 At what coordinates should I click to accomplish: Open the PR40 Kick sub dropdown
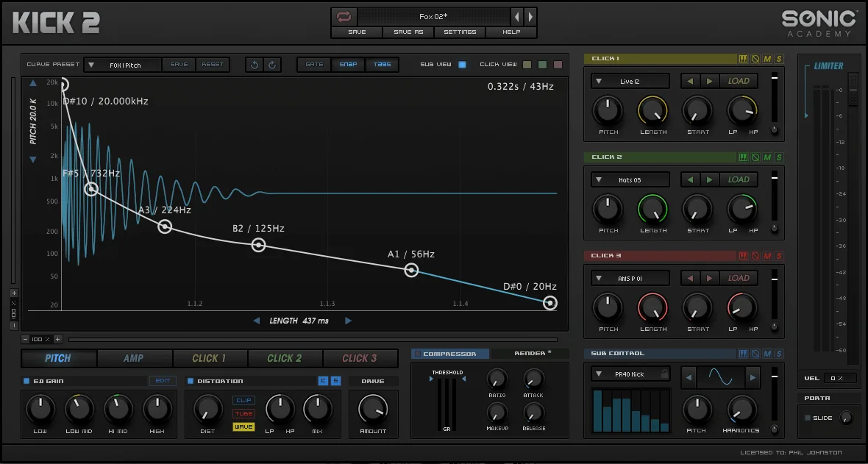pyautogui.click(x=630, y=374)
